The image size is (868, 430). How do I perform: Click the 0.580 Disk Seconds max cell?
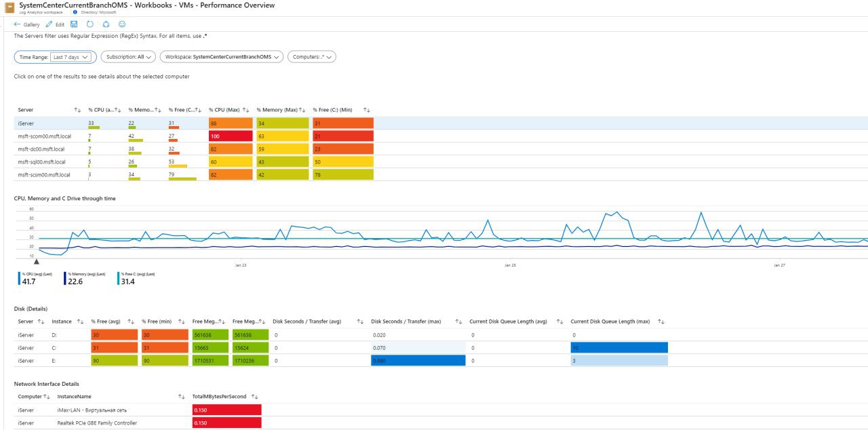(418, 361)
